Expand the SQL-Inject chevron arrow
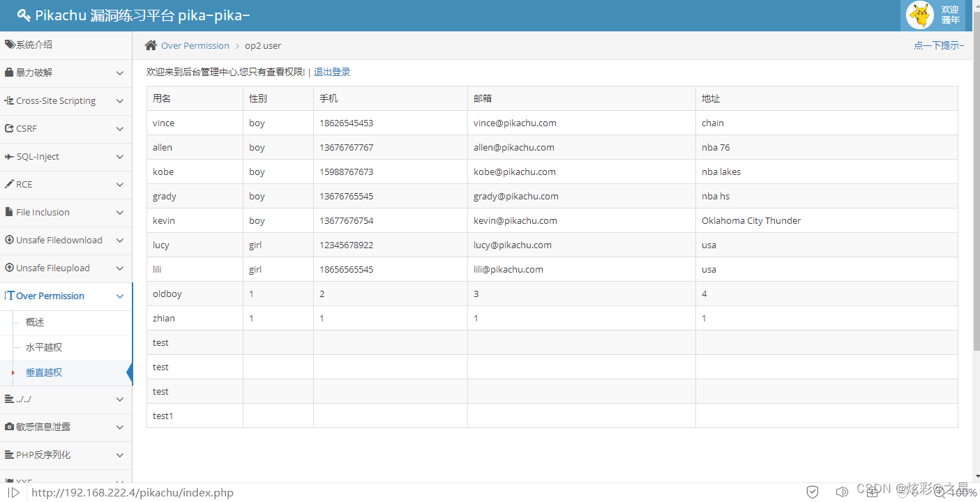This screenshot has height=502, width=980. point(120,156)
